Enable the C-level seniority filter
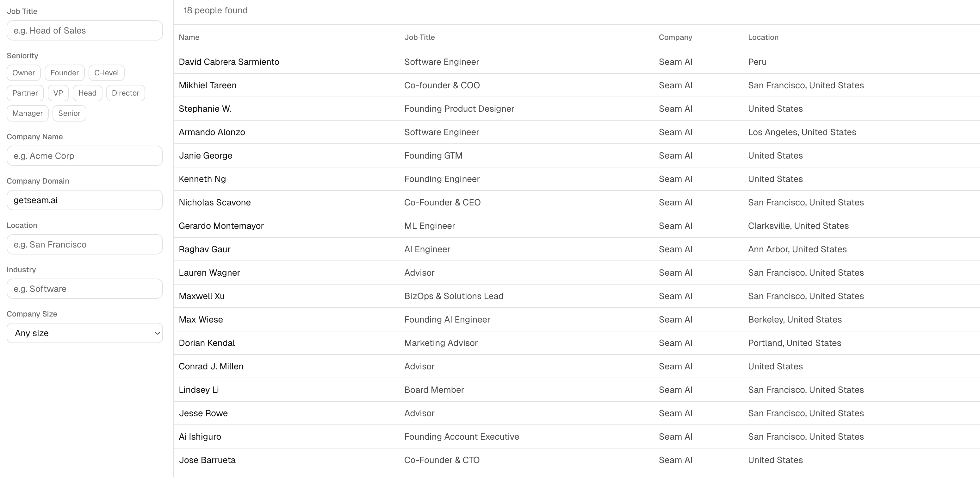 click(x=107, y=73)
